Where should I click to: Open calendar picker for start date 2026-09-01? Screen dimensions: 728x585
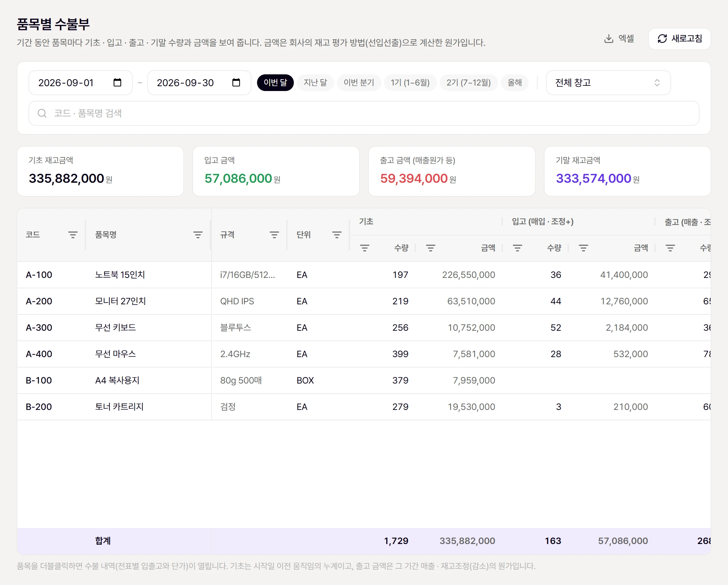tap(117, 83)
